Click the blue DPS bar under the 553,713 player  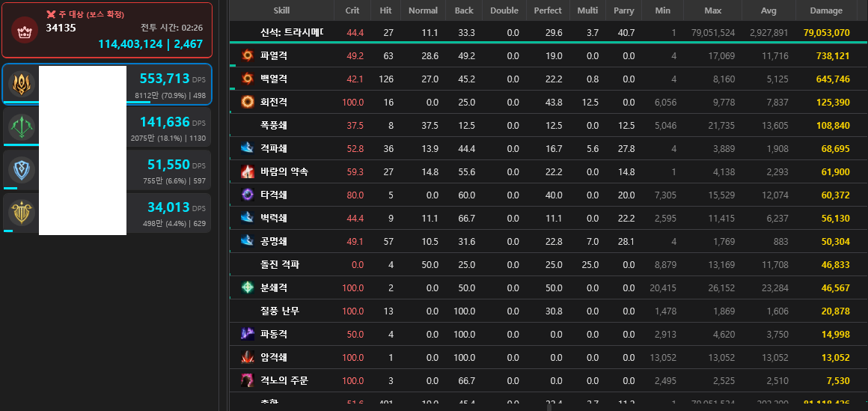coord(75,102)
